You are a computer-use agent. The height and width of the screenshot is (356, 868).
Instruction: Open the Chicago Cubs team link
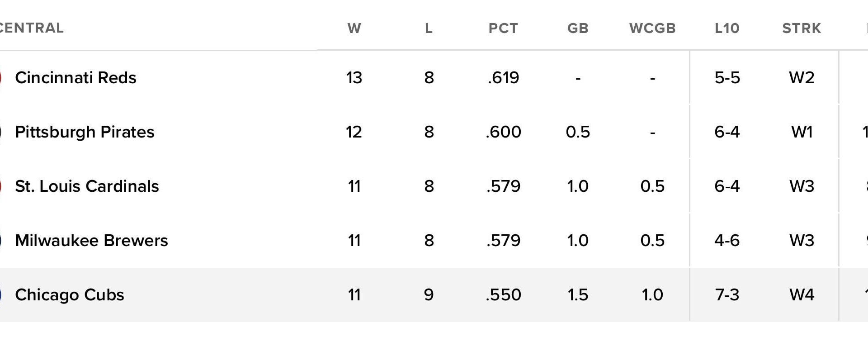click(70, 295)
